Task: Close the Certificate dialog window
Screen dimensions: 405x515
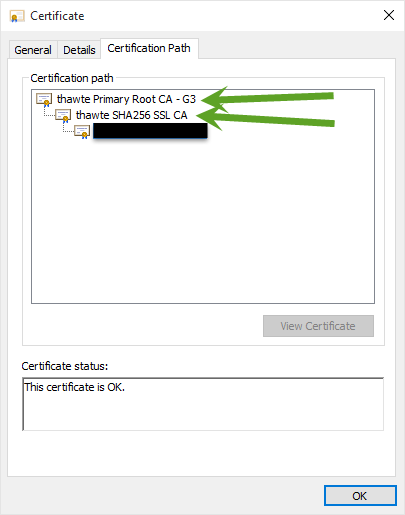Action: (389, 15)
